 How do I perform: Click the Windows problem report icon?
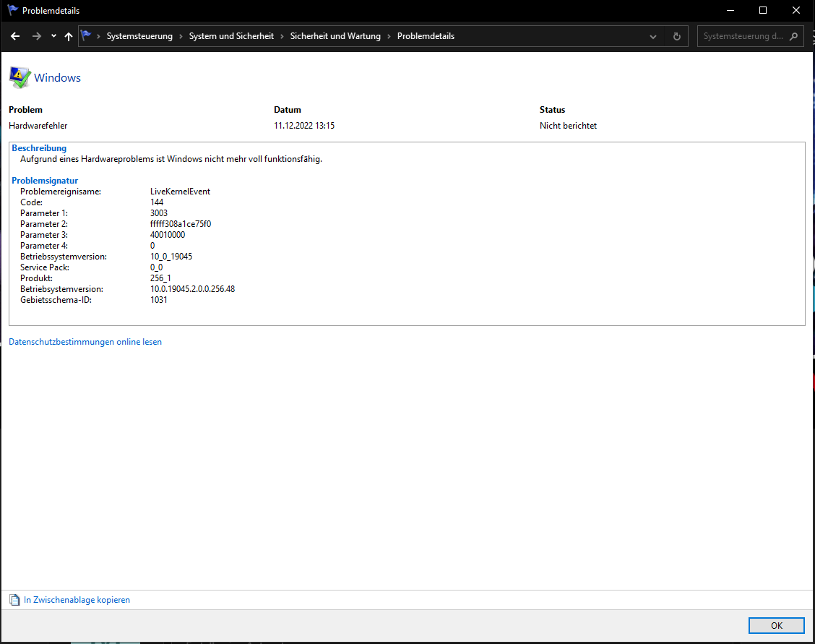coord(20,77)
